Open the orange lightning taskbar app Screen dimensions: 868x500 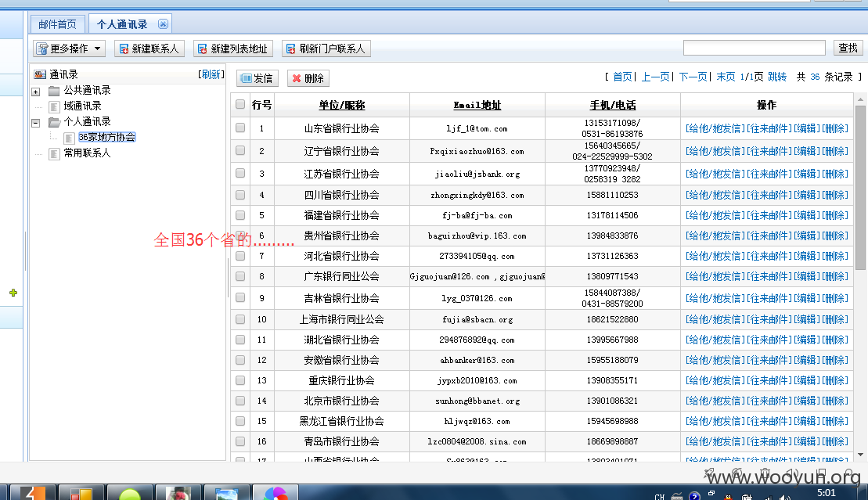[x=33, y=492]
